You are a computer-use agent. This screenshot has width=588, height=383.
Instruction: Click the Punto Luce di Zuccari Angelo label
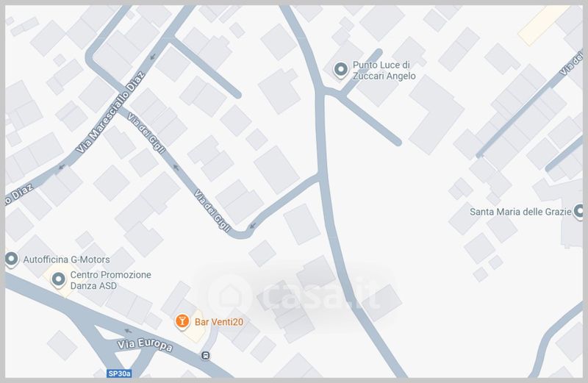pos(384,71)
